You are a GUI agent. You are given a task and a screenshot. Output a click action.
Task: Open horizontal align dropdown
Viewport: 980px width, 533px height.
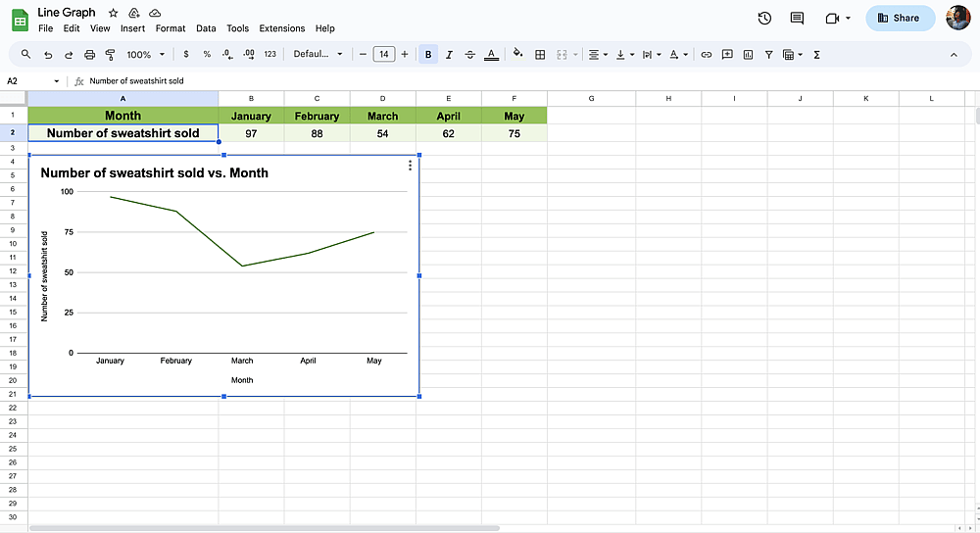pyautogui.click(x=598, y=55)
